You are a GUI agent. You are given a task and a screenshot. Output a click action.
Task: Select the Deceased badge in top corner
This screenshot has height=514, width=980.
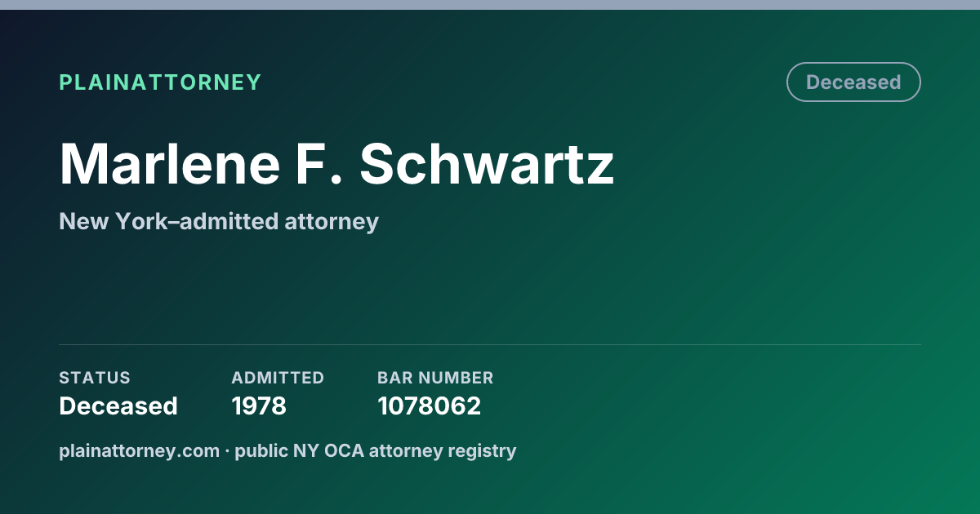click(853, 82)
